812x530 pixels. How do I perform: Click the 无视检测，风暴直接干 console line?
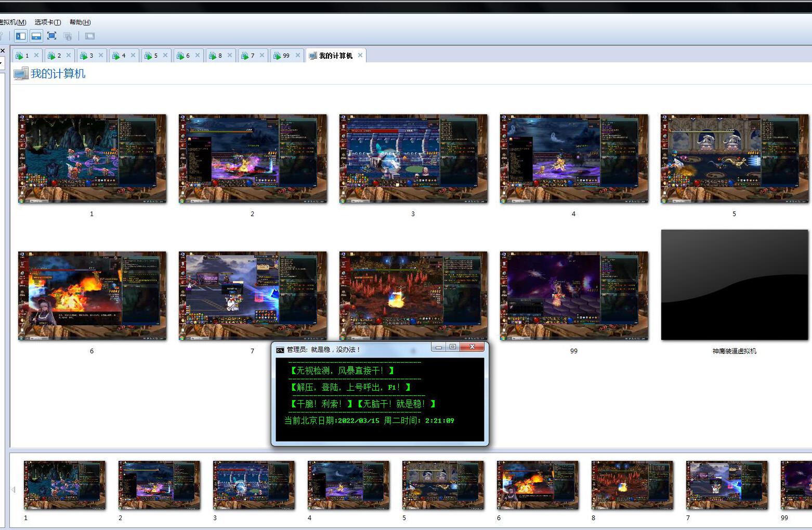click(342, 370)
